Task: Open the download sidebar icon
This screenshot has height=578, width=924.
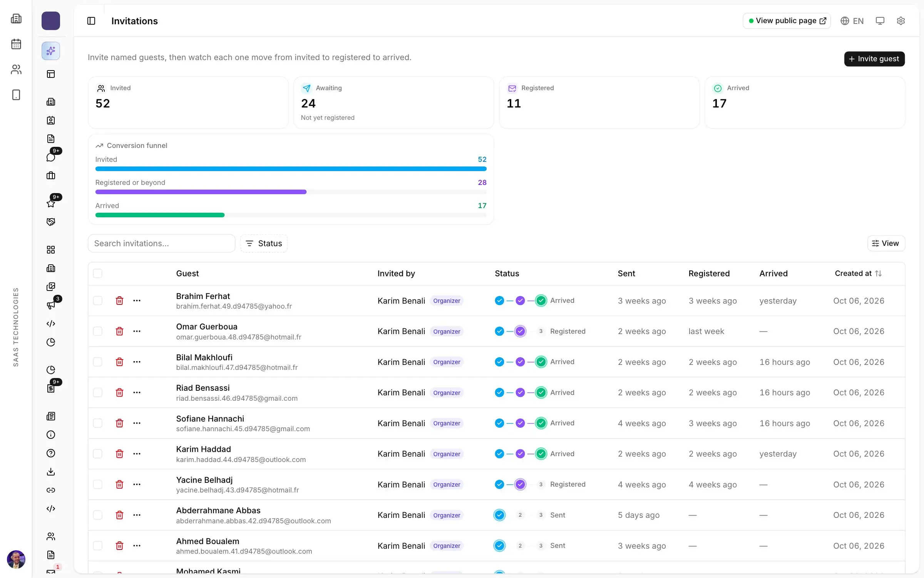Action: (51, 472)
